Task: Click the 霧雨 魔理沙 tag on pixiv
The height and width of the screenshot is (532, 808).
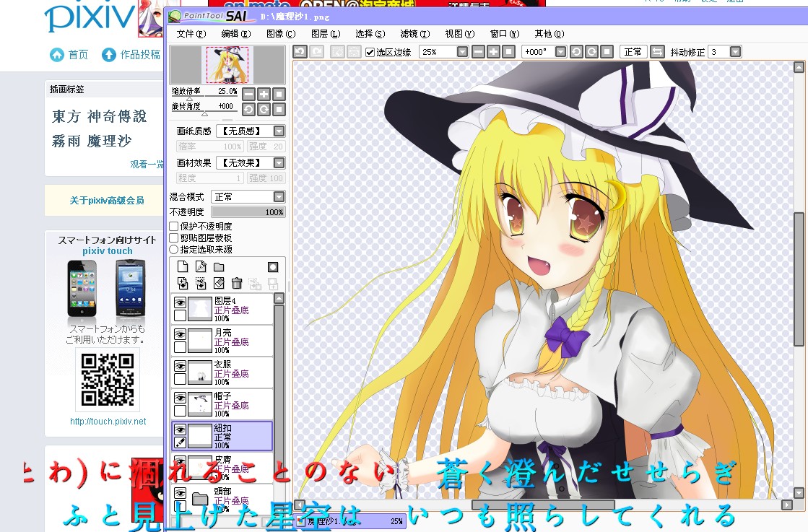Action: click(92, 141)
